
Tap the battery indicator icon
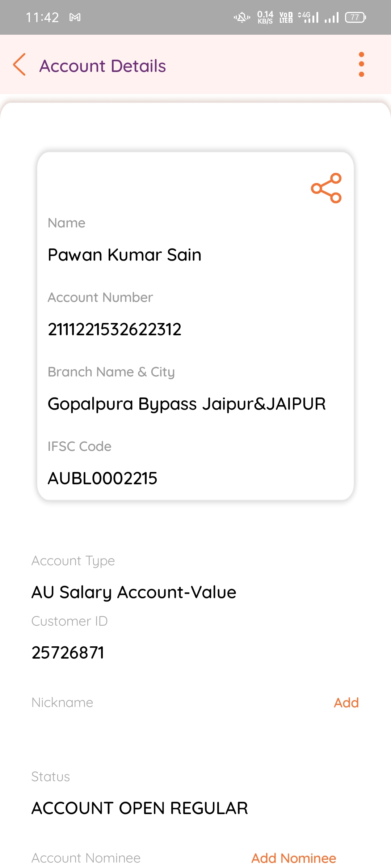(356, 17)
